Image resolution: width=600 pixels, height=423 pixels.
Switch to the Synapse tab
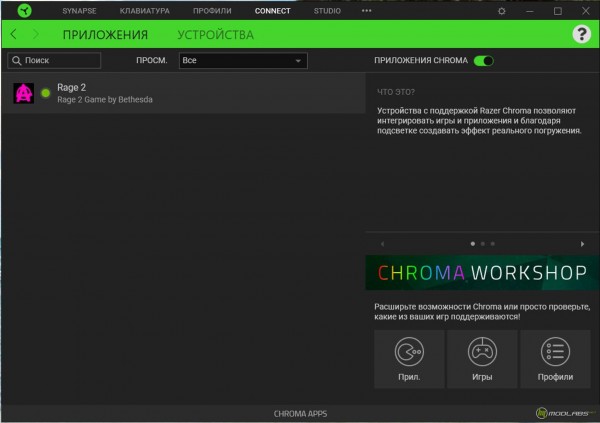(79, 11)
